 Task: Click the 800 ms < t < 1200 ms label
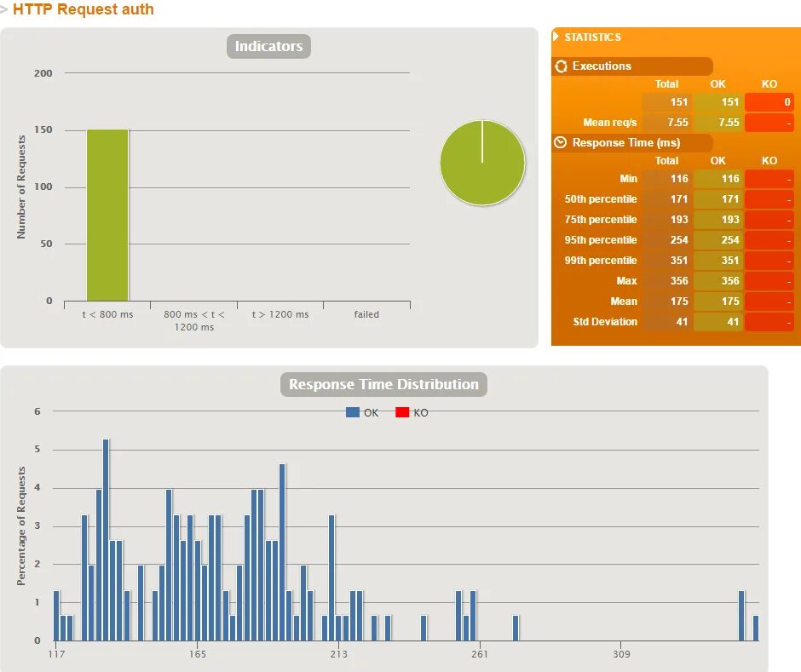194,321
